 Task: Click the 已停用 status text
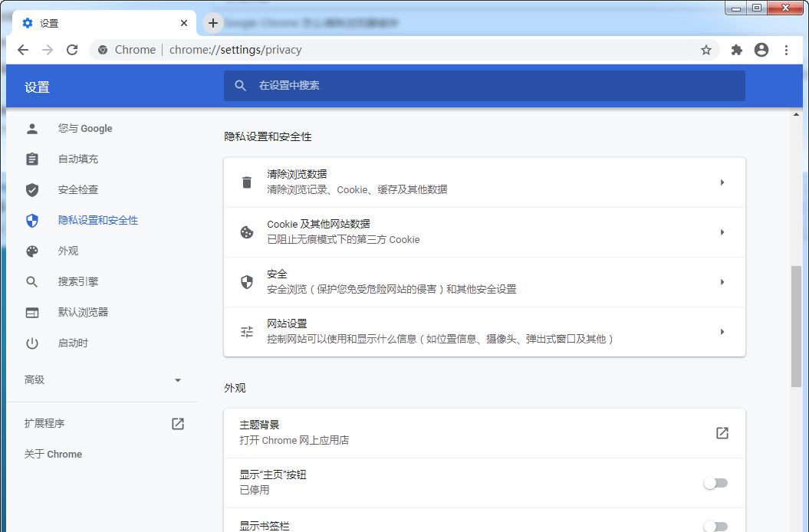pyautogui.click(x=255, y=490)
